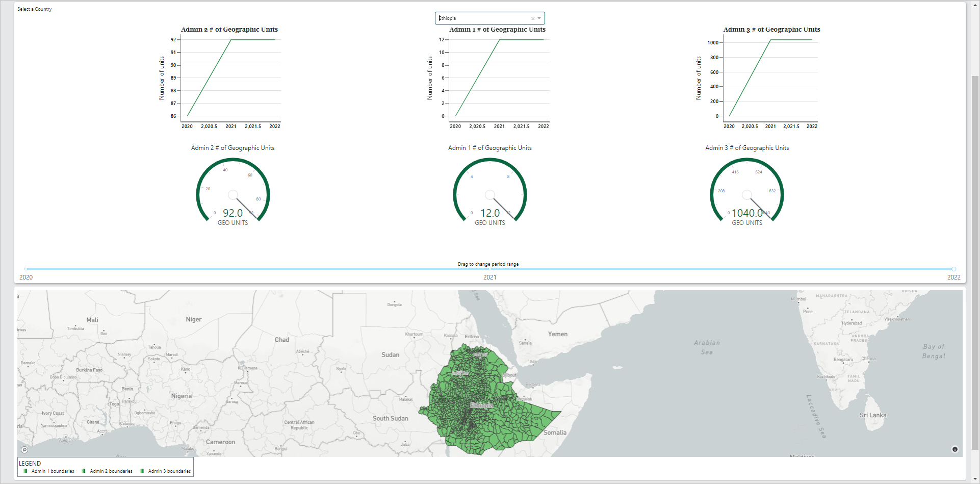Select the Admin 1 boundaries legend swatch

(x=25, y=471)
